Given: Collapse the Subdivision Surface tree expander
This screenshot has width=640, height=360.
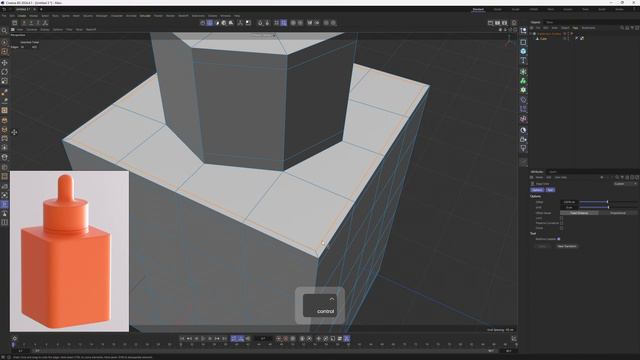Looking at the screenshot, I should tap(531, 34).
